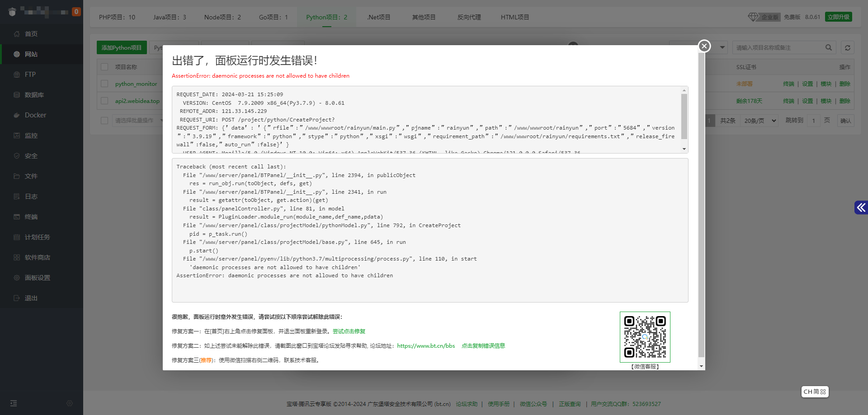Click 删除 for the api2.webidea.top row
This screenshot has width=868, height=415.
point(845,101)
